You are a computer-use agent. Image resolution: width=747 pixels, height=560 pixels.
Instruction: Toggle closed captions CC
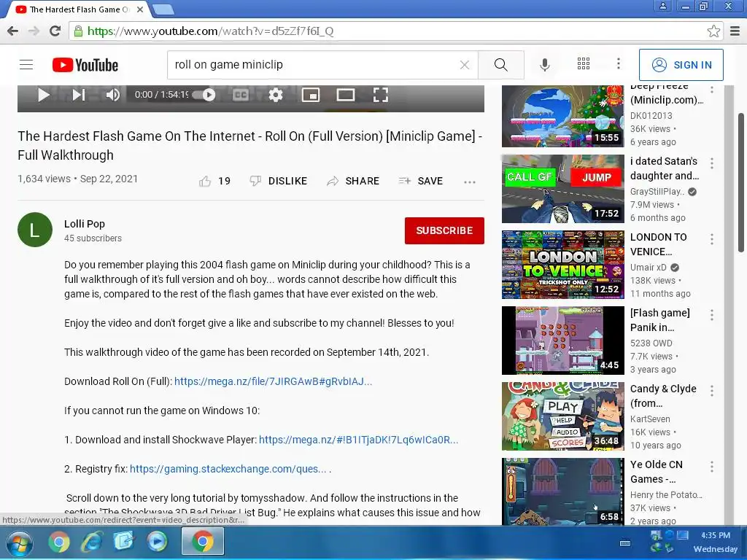coord(241,95)
